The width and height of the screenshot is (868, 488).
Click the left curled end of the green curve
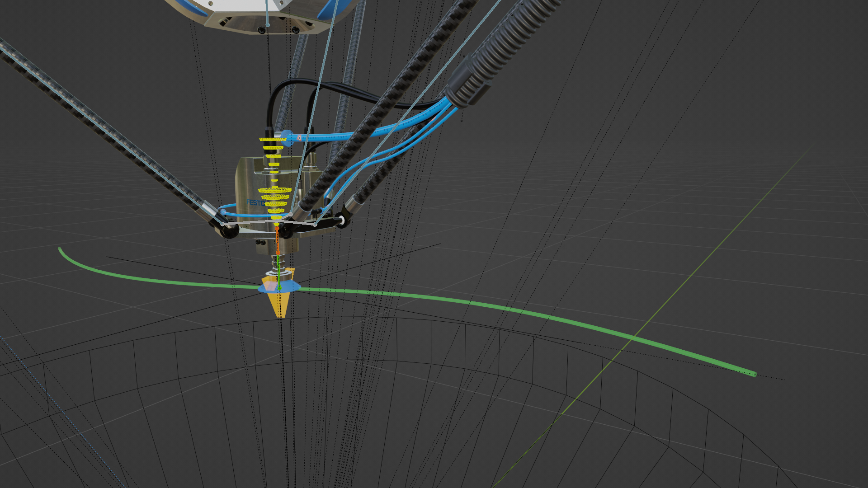coord(61,249)
